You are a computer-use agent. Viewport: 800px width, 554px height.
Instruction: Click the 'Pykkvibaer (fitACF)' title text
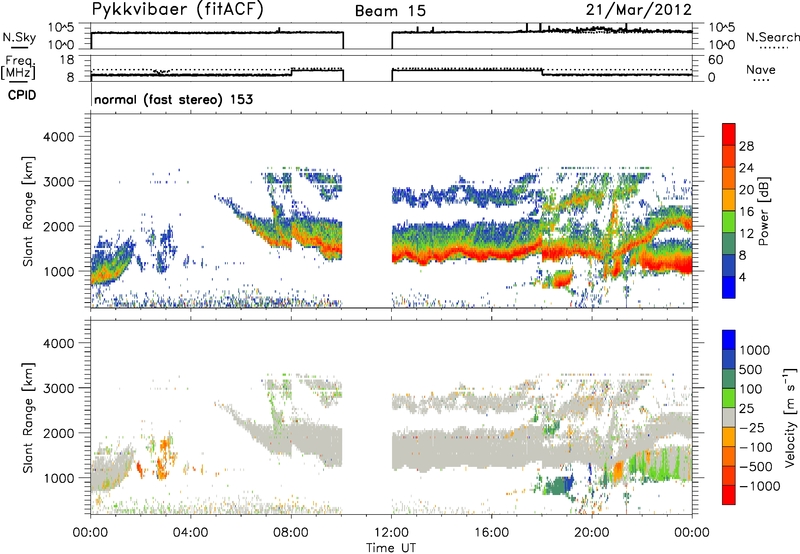(x=178, y=10)
